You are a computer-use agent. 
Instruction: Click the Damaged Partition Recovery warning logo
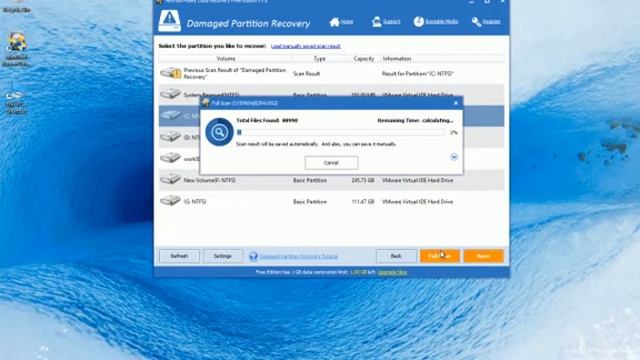point(169,20)
